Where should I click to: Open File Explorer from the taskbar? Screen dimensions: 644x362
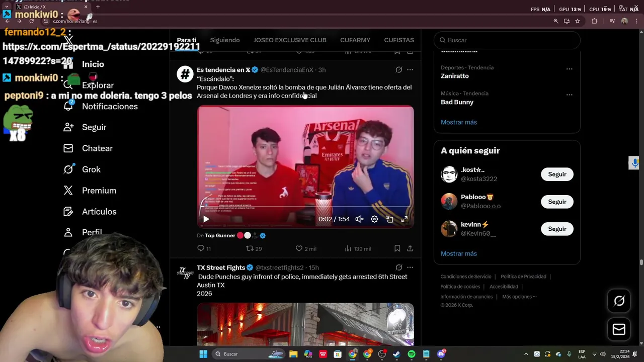(x=293, y=354)
